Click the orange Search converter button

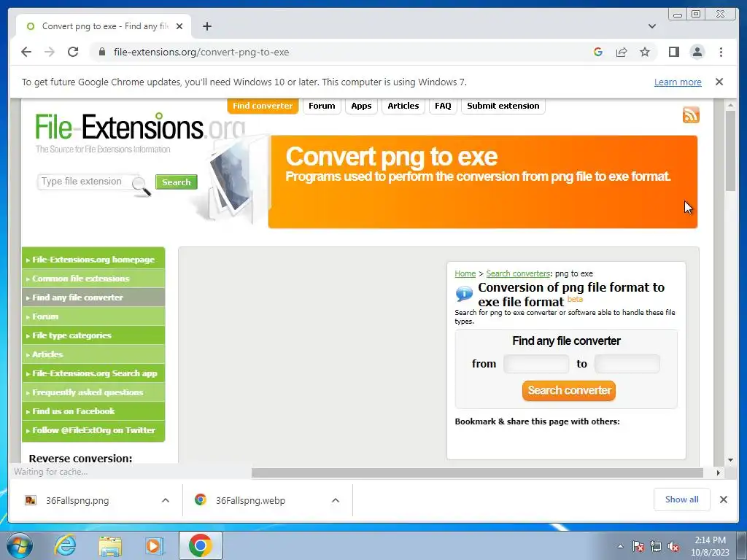[x=569, y=391]
